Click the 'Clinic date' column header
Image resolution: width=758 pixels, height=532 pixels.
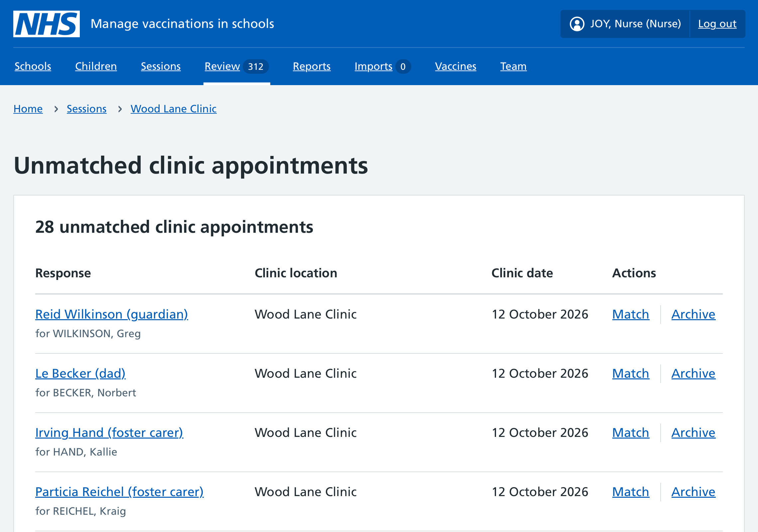[522, 273]
